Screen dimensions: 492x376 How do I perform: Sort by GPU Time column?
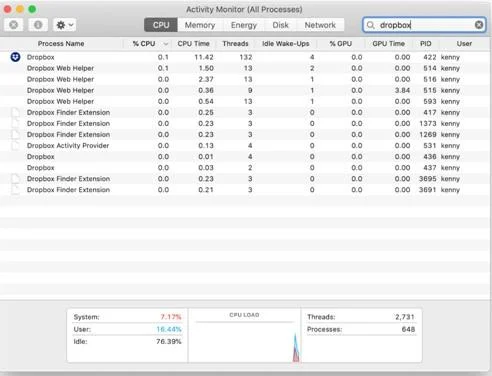click(x=388, y=44)
